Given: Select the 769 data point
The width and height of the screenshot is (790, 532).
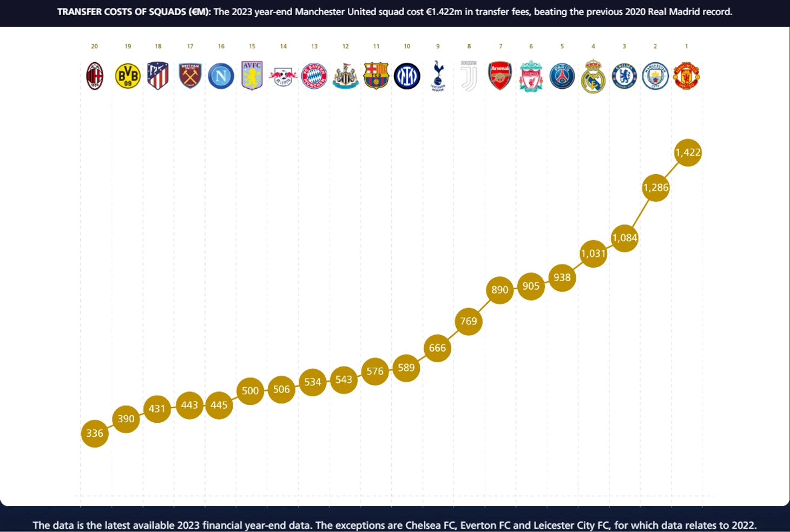Looking at the screenshot, I should (469, 321).
